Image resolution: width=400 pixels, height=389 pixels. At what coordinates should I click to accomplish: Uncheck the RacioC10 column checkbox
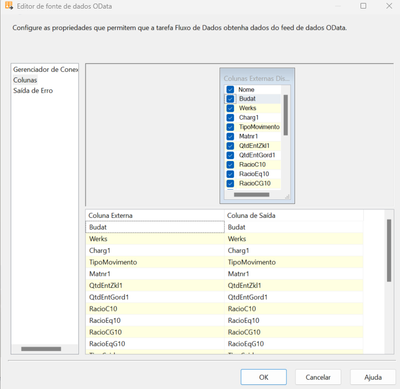(x=230, y=164)
